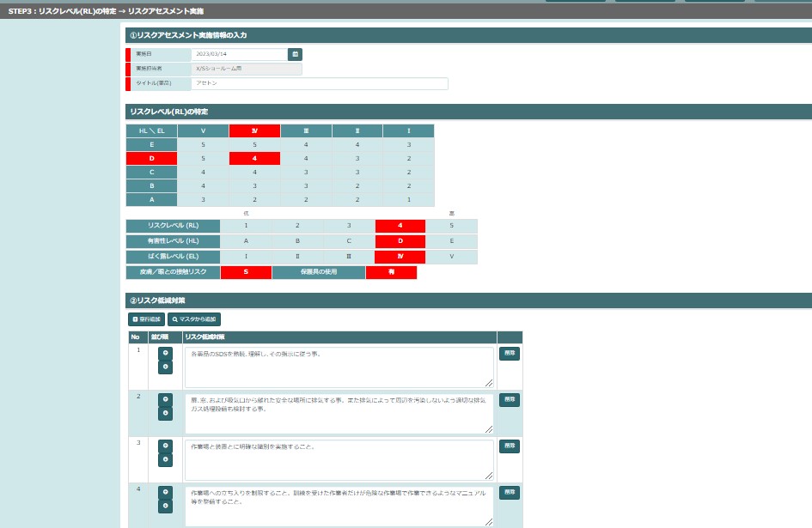
Task: Move measure No. 4 up in the order
Action: [x=165, y=493]
